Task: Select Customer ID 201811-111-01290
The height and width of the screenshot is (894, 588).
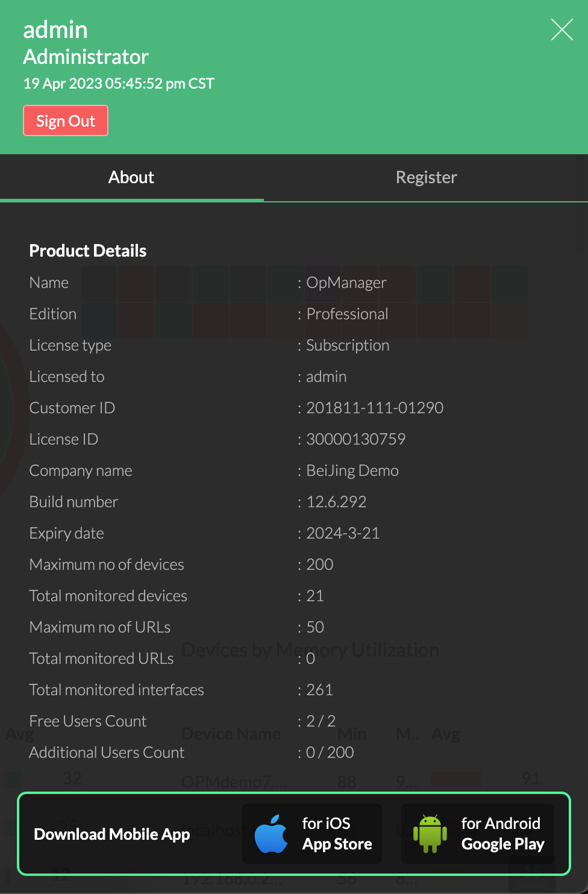Action: (375, 408)
